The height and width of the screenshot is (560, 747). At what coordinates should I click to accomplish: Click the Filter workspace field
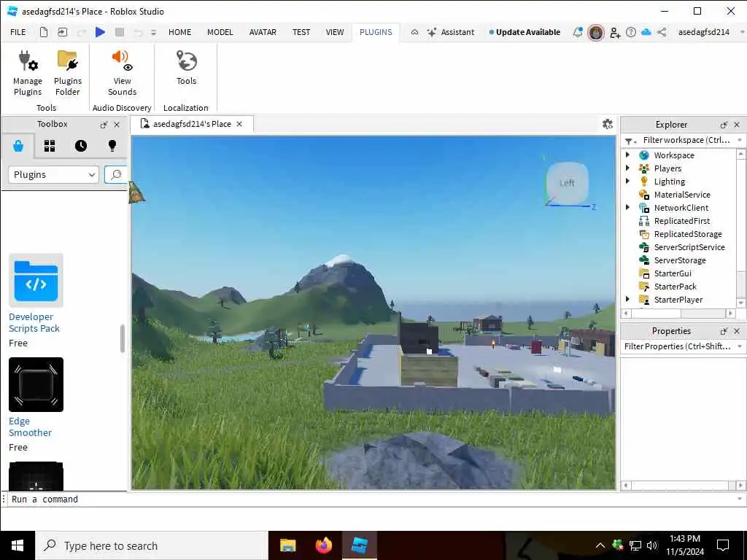(686, 140)
